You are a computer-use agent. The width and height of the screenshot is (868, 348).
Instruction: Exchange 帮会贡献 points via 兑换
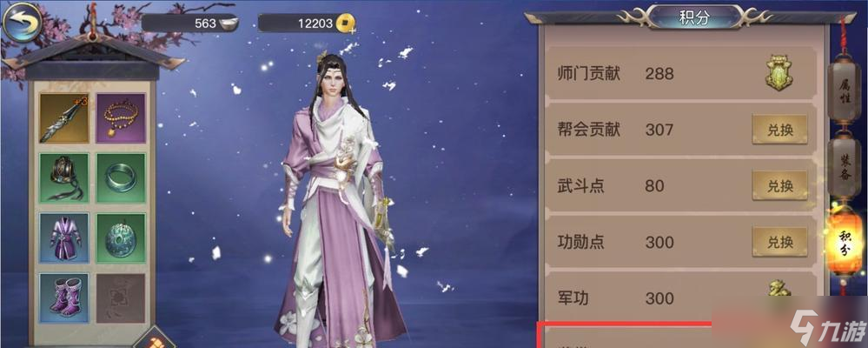(779, 130)
